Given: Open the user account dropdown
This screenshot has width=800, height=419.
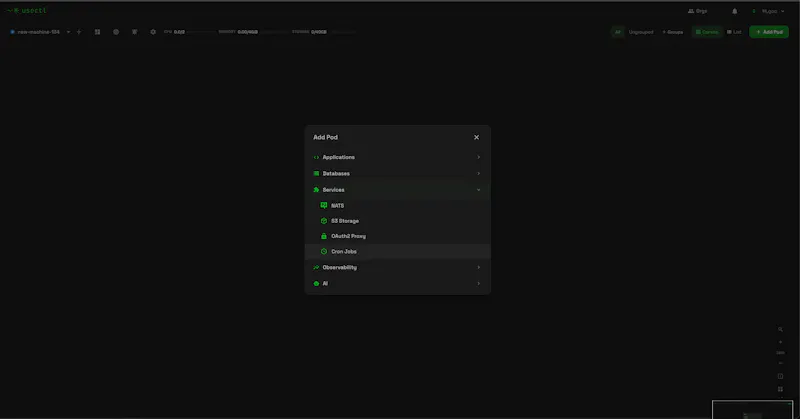Looking at the screenshot, I should click(x=769, y=11).
